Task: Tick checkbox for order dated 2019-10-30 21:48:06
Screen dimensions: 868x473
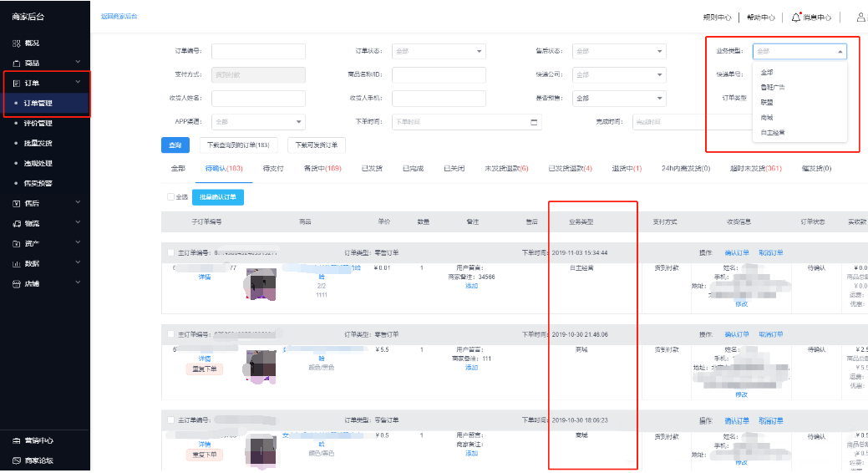Action: [x=170, y=334]
